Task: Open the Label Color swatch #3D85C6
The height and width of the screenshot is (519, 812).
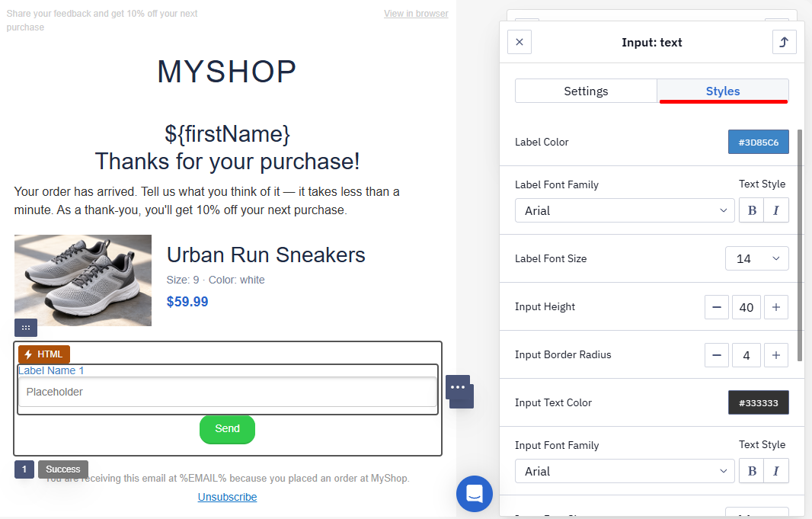Action: (758, 142)
